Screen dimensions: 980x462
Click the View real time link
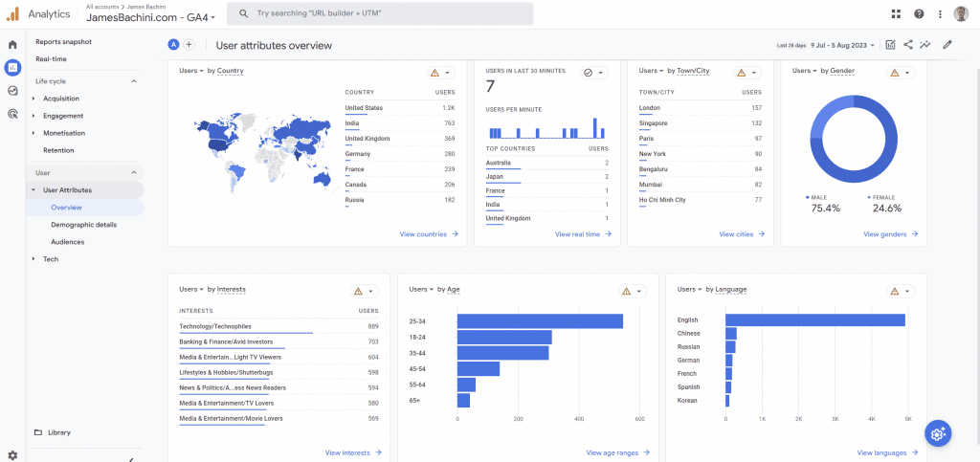(x=583, y=234)
